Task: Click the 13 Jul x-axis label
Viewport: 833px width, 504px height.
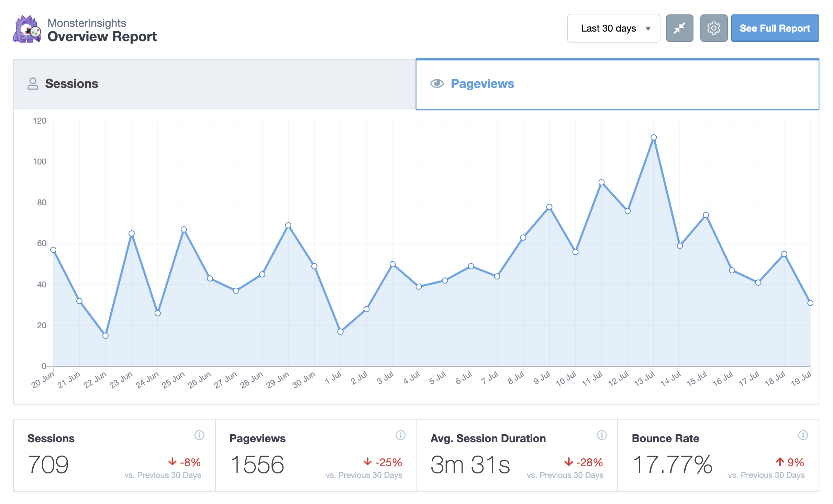Action: click(x=644, y=379)
